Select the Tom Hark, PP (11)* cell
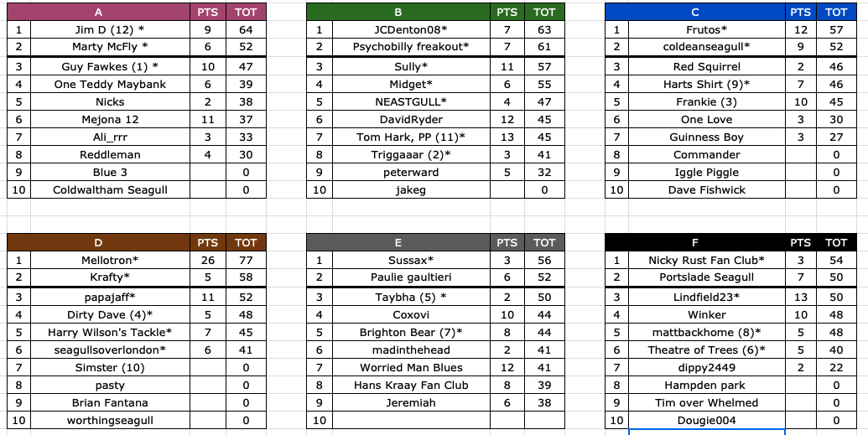 (411, 137)
